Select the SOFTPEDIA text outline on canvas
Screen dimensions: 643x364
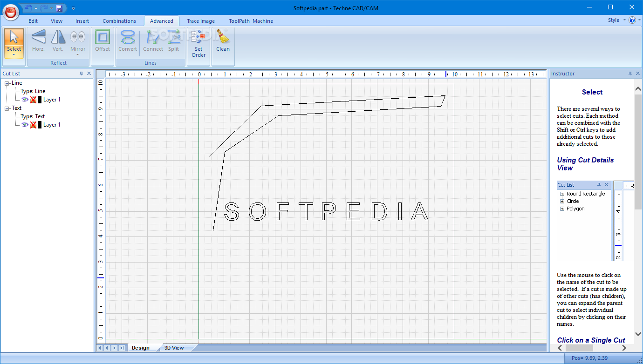(x=326, y=212)
